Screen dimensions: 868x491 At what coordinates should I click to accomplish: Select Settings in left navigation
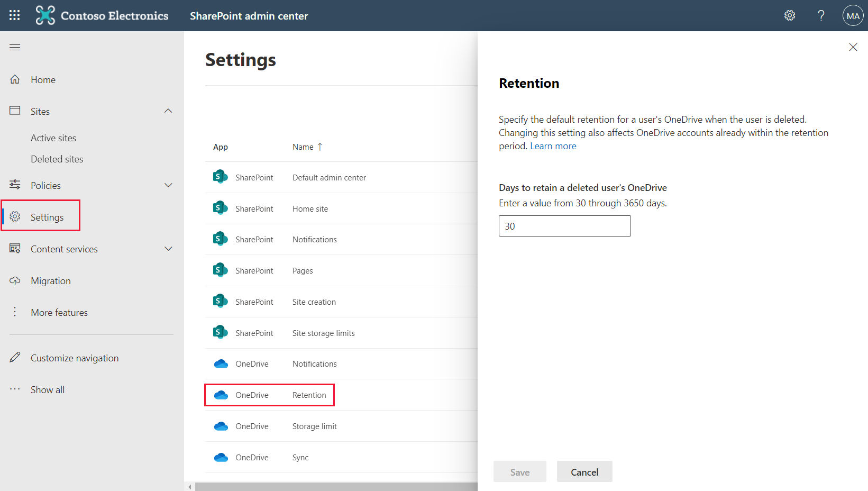pos(47,217)
